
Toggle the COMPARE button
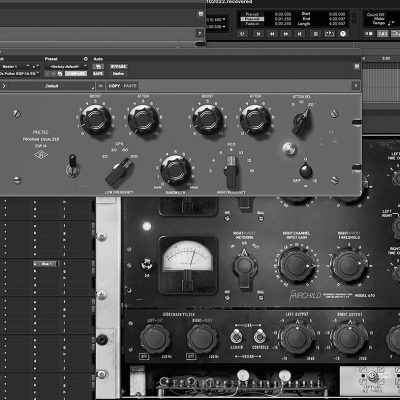pyautogui.click(x=76, y=73)
